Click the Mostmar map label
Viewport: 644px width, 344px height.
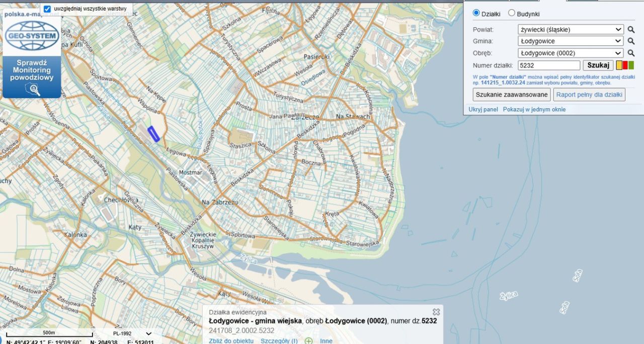coord(190,172)
